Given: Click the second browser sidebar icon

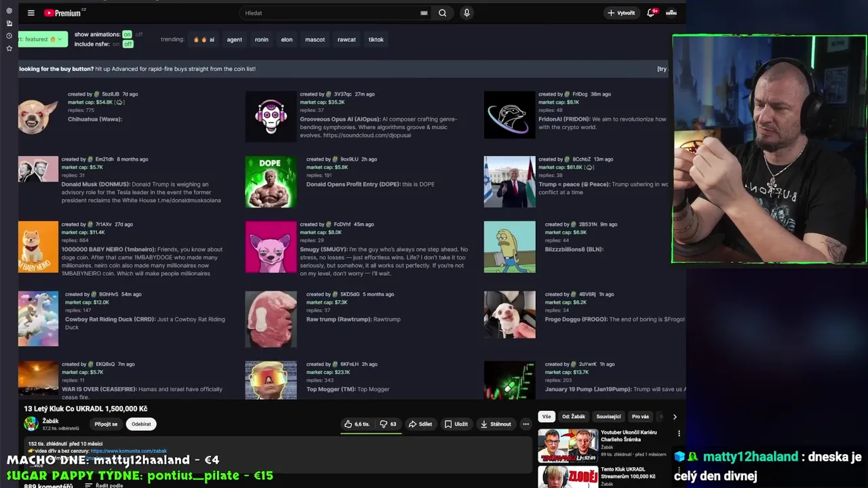Looking at the screenshot, I should 9,23.
